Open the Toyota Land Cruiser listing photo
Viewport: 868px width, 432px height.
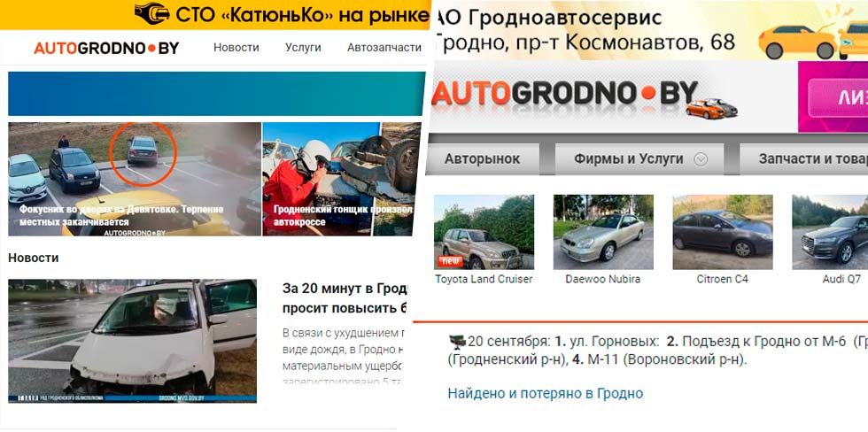tap(484, 232)
